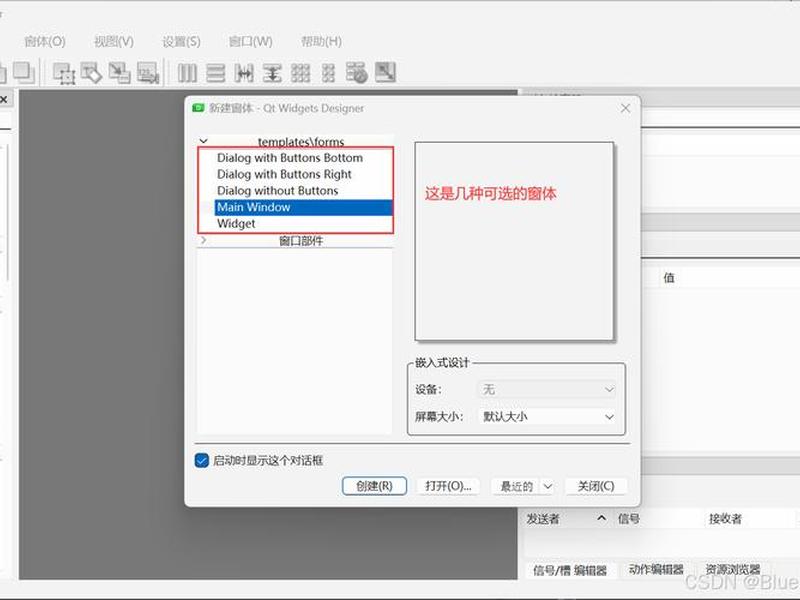Image resolution: width=800 pixels, height=600 pixels.
Task: Select Dialog without Buttons template
Action: point(278,190)
